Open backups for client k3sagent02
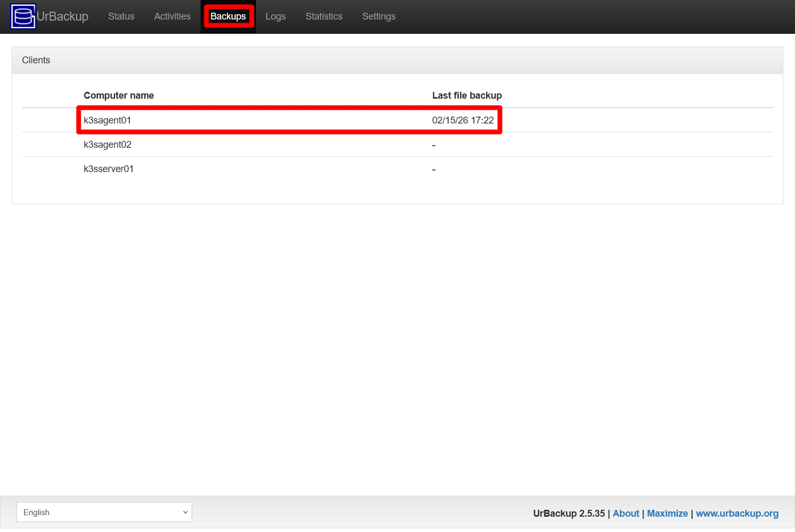 point(108,144)
